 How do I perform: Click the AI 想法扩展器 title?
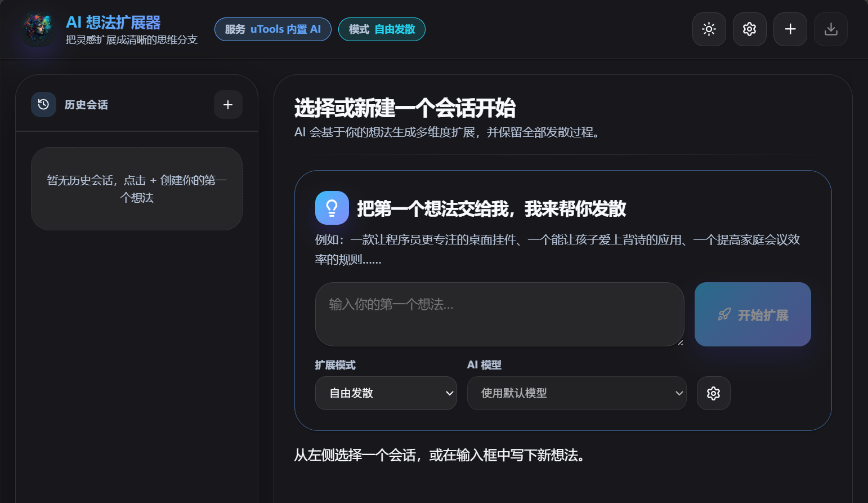point(113,23)
